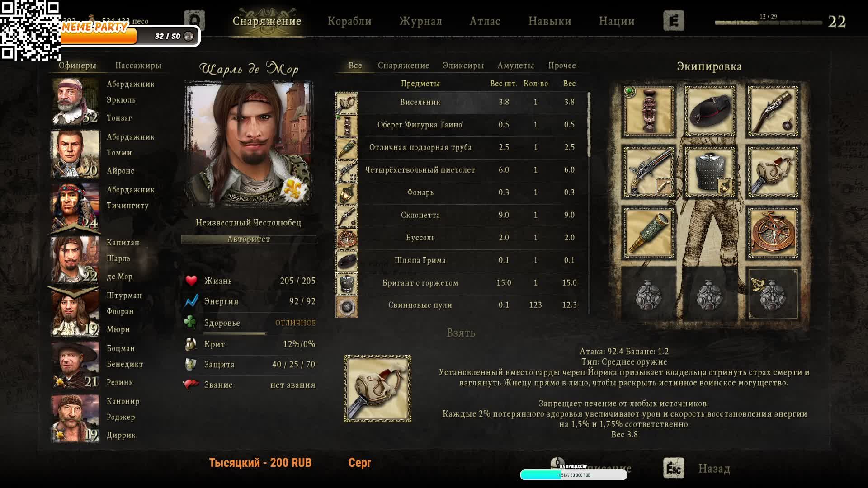This screenshot has height=488, width=868.
Task: Select officer Тичингиту portrait
Action: tap(75, 207)
